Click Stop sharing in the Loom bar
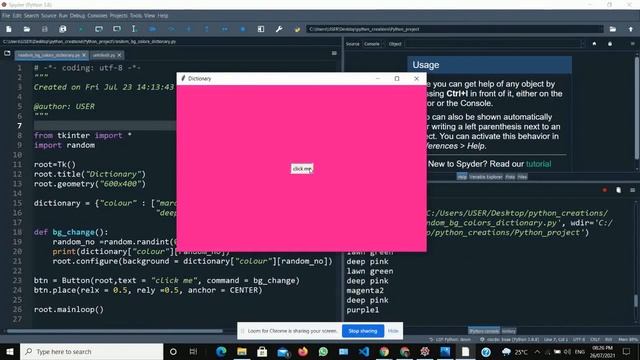This screenshot has width=640, height=360. 363,331
